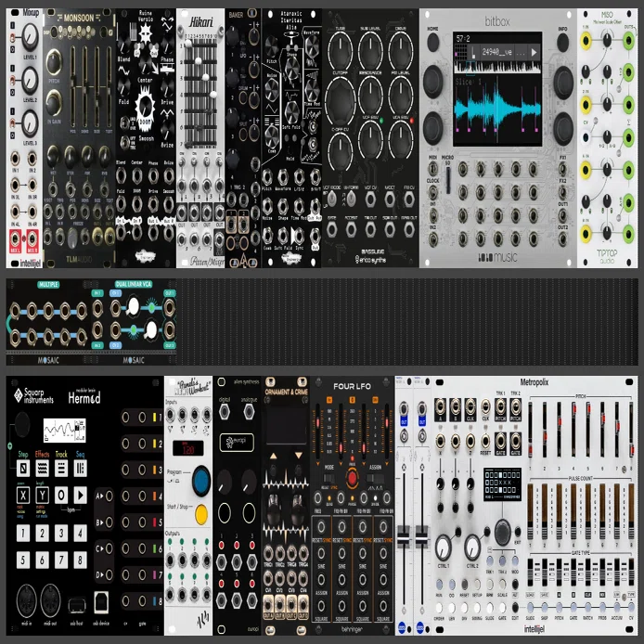Select Hermod pad number 1
The image size is (644, 644).
(x=23, y=533)
